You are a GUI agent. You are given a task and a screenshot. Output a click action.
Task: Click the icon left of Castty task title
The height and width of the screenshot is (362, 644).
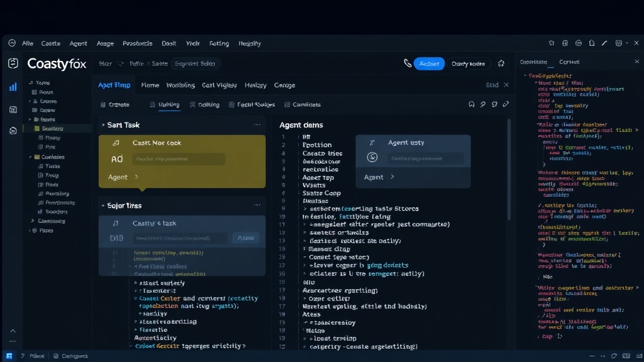coord(116,223)
